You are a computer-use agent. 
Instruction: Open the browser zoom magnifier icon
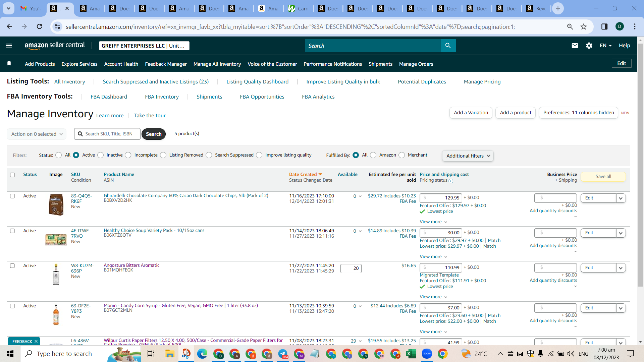tap(570, 26)
